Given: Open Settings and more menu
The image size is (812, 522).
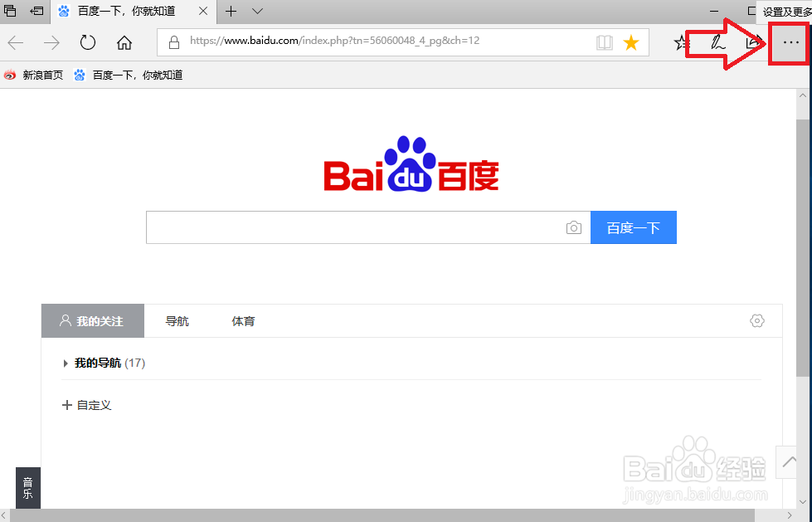Looking at the screenshot, I should 790,42.
